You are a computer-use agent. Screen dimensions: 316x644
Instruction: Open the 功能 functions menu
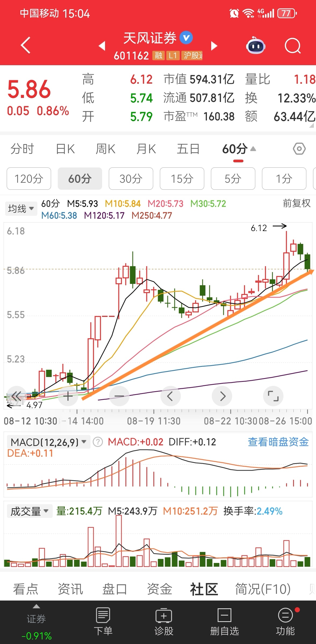coord(285,622)
